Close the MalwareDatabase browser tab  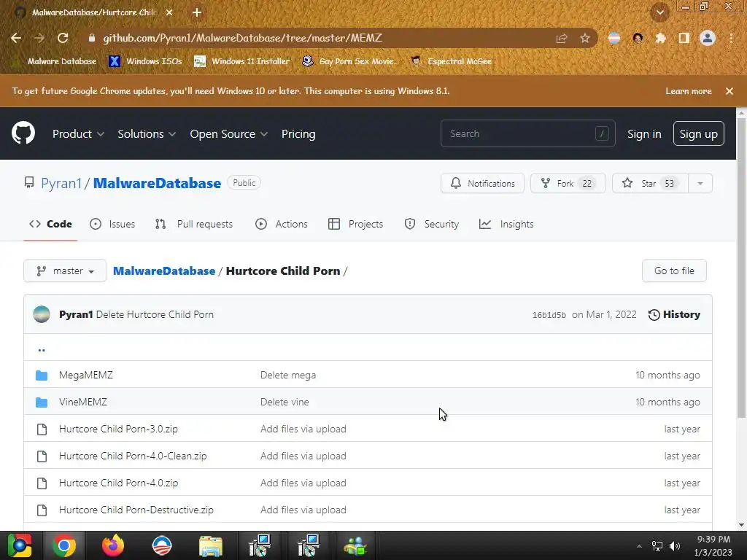coord(169,12)
